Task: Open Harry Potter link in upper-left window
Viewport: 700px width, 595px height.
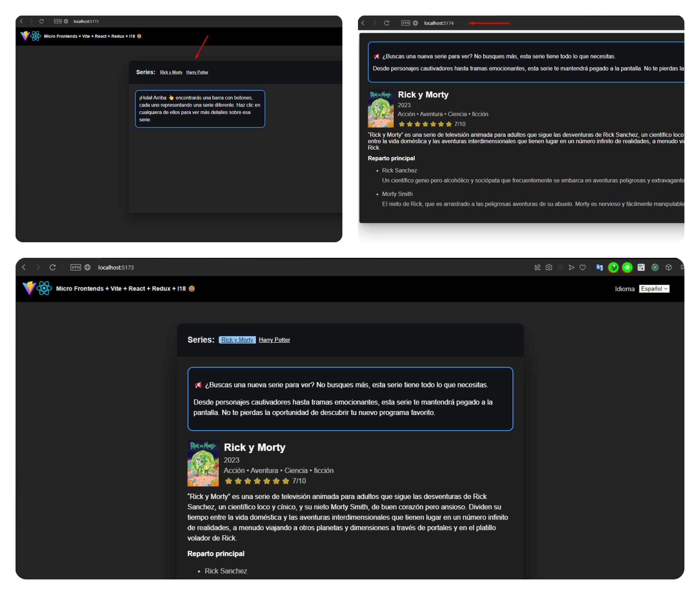Action: [x=197, y=72]
